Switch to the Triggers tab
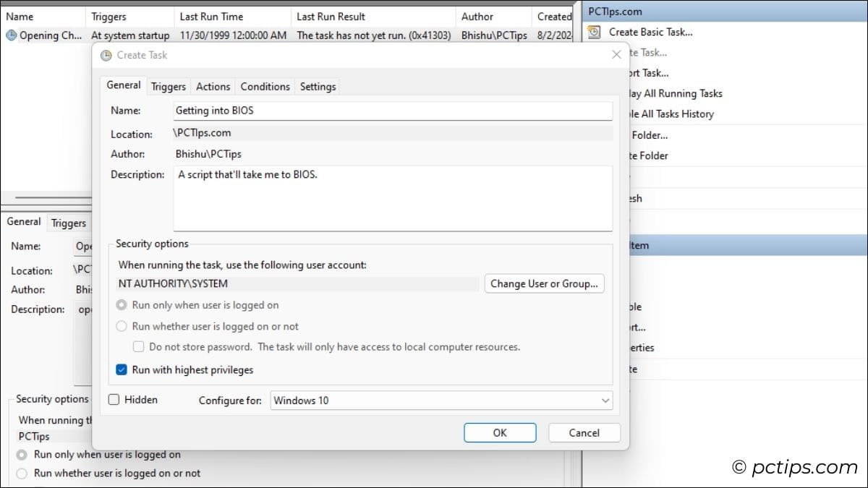Viewport: 868px width, 488px height. 168,86
